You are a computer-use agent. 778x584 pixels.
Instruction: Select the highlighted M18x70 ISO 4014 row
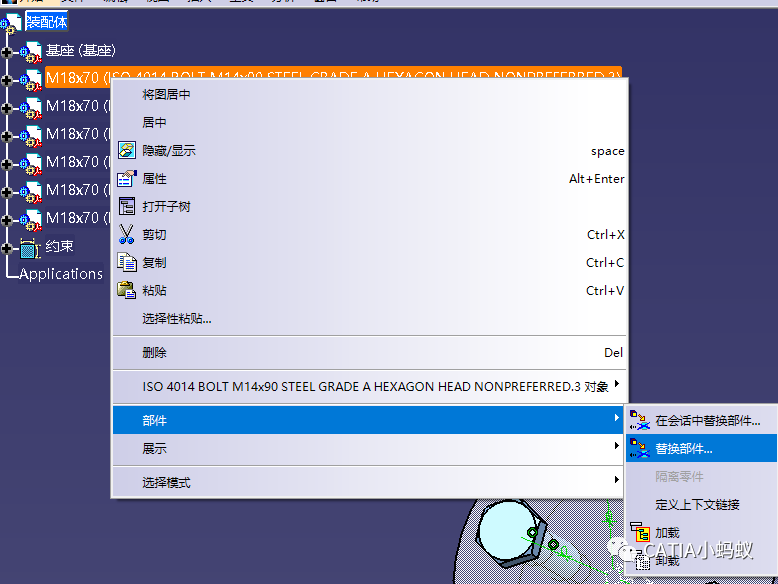(333, 77)
